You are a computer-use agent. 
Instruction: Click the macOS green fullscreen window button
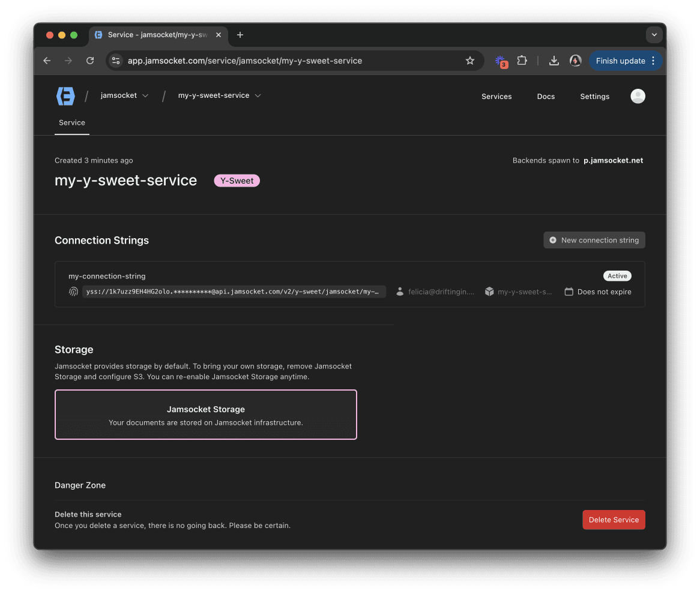pyautogui.click(x=74, y=35)
